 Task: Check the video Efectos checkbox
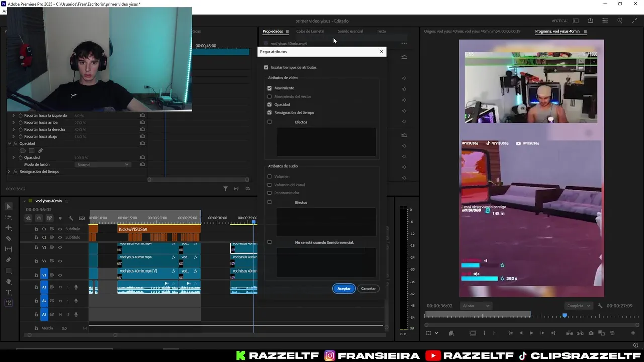point(269,122)
